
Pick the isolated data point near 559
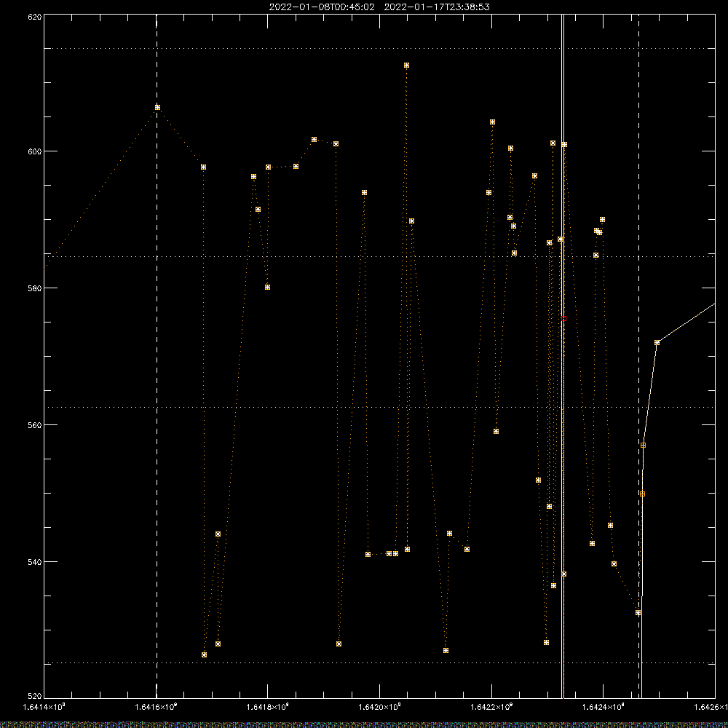tap(496, 431)
